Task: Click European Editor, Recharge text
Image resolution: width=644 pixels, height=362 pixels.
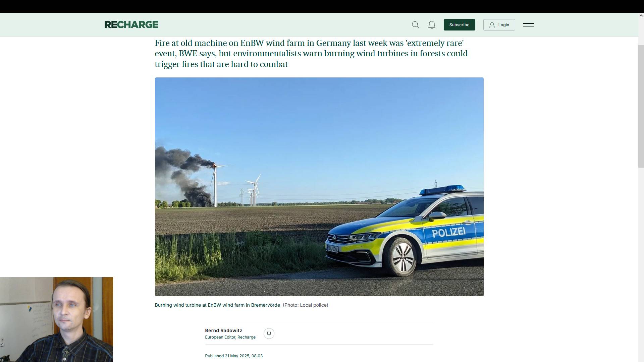Action: (x=230, y=337)
